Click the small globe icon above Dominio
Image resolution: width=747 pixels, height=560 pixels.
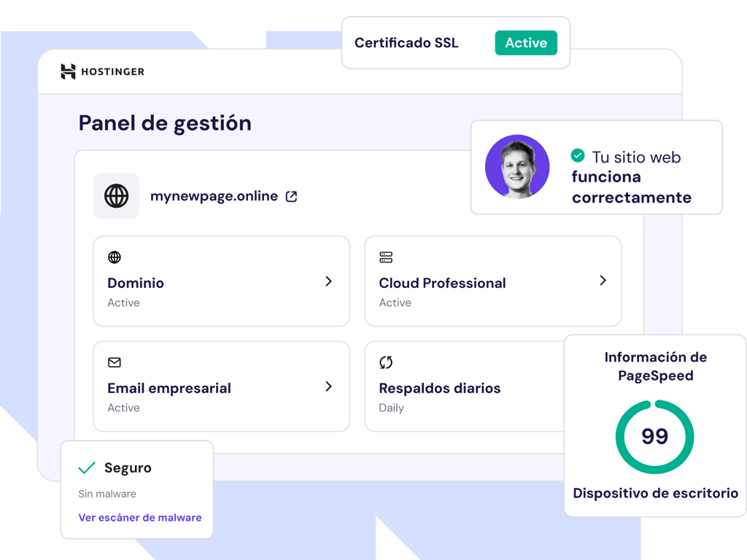coord(115,257)
